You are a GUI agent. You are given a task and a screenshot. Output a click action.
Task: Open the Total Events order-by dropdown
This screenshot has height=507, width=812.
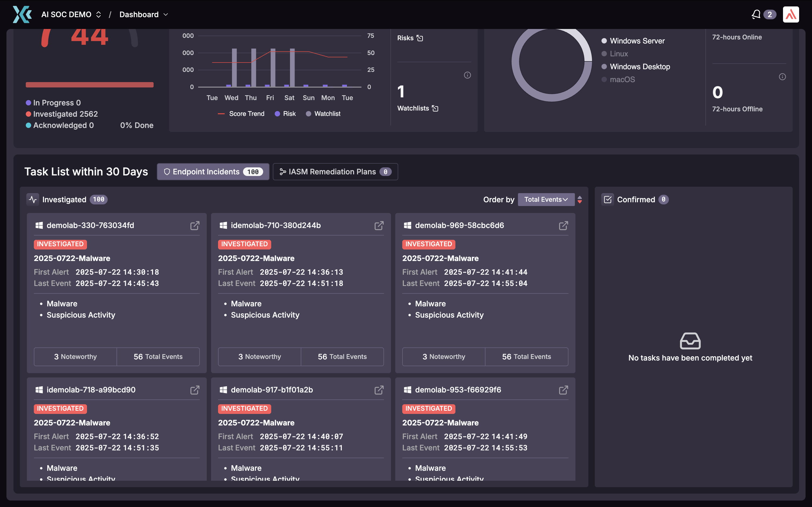pyautogui.click(x=546, y=199)
